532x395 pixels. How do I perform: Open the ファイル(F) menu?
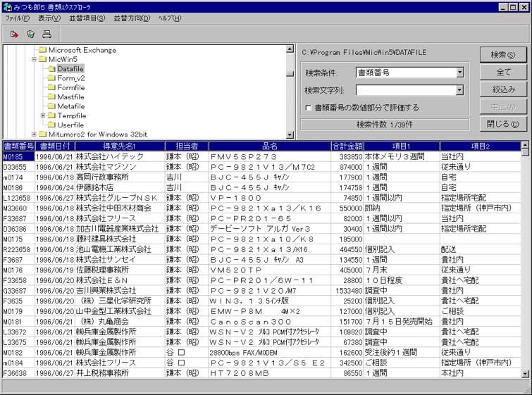pyautogui.click(x=17, y=18)
